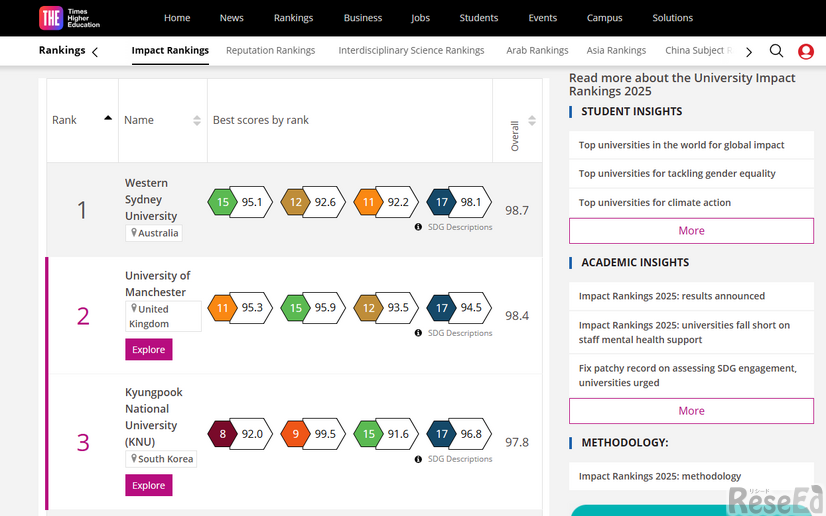Click More under Academic Insights

coord(691,411)
